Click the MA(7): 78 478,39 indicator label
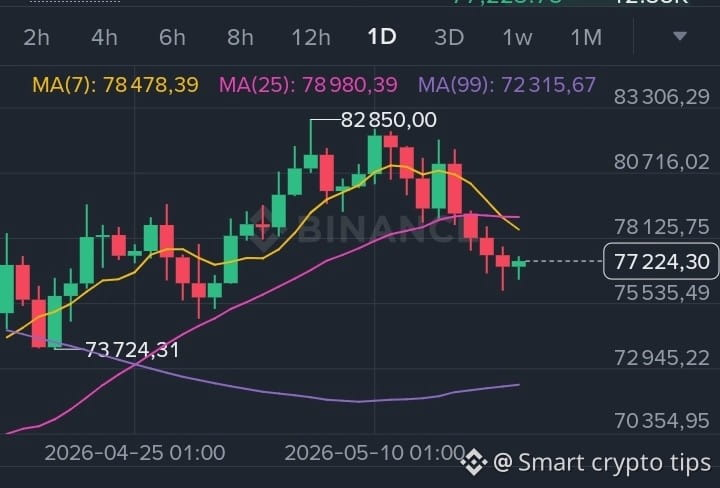Image resolution: width=720 pixels, height=488 pixels. [x=115, y=85]
